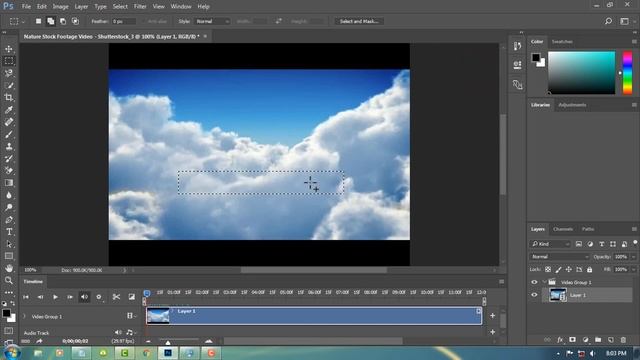Image resolution: width=640 pixels, height=360 pixels.
Task: Select the Move tool
Action: tap(9, 49)
